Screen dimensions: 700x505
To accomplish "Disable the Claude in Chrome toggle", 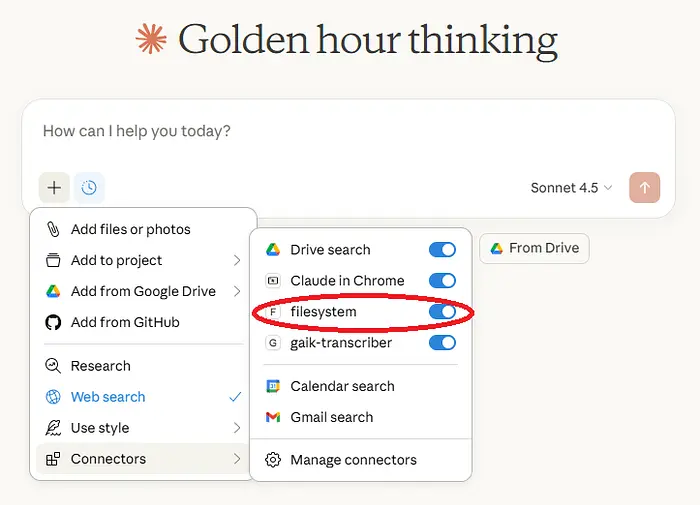I will click(x=442, y=281).
